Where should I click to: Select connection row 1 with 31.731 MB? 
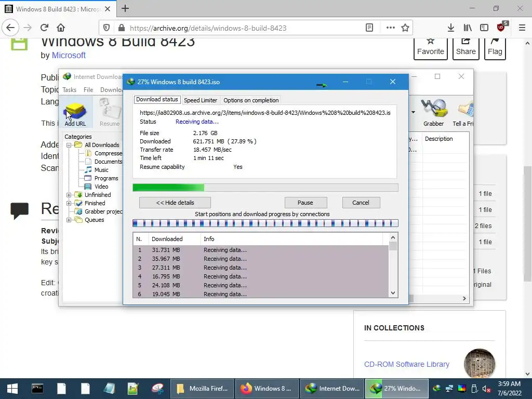[x=261, y=250]
